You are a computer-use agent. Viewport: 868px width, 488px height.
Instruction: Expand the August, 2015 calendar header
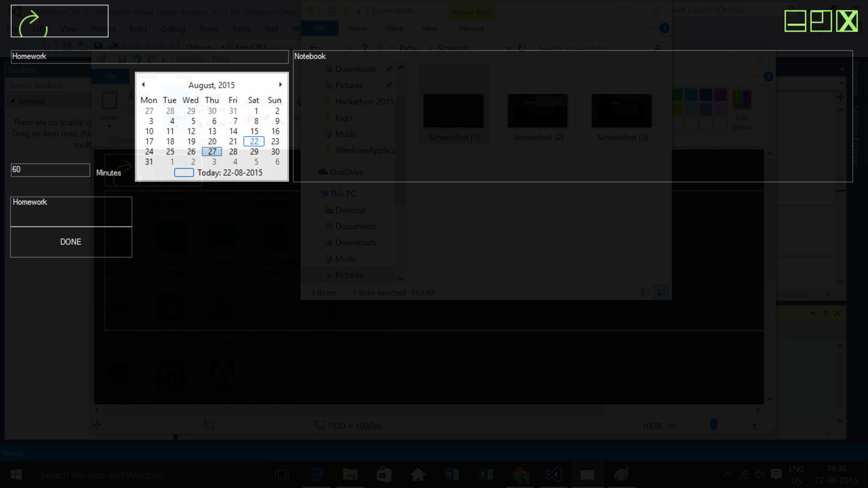click(212, 85)
